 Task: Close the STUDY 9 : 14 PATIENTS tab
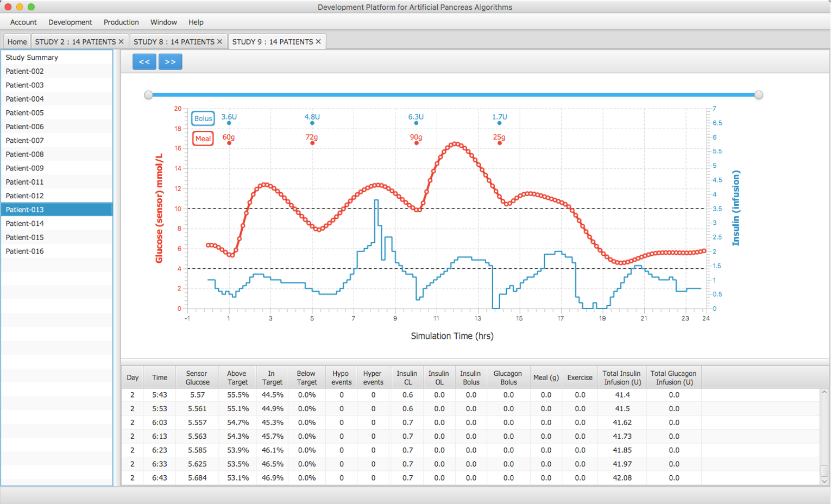318,42
